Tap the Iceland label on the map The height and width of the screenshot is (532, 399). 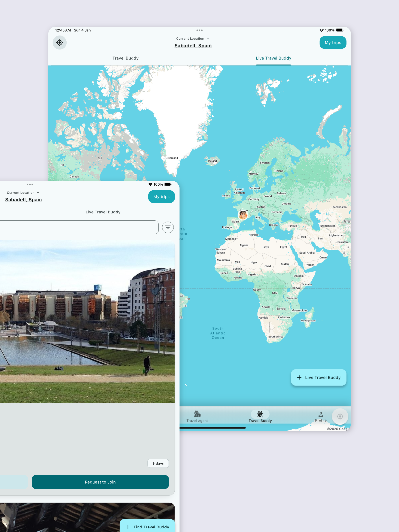pos(213,161)
